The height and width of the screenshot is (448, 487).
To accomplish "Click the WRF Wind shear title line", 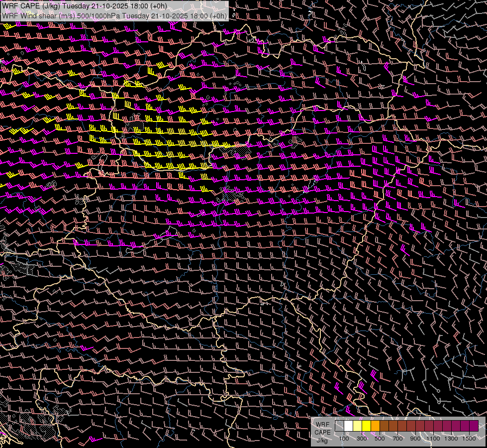I will point(114,15).
